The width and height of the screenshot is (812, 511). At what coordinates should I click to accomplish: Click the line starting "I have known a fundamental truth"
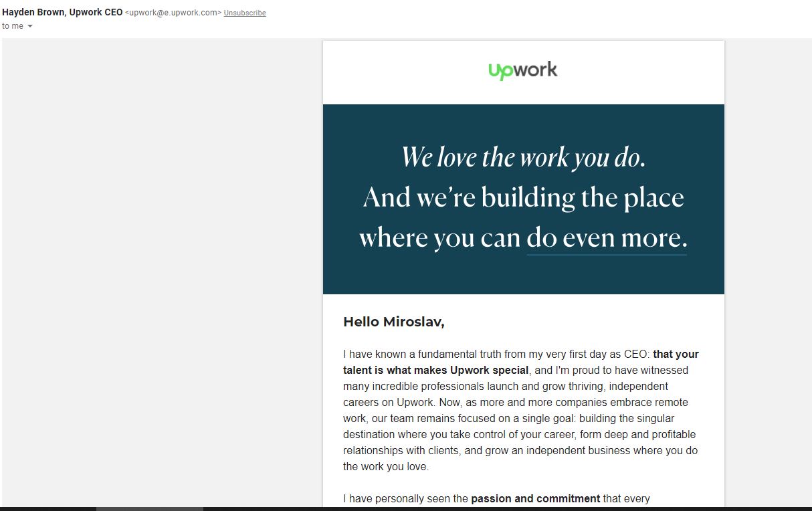(521, 354)
